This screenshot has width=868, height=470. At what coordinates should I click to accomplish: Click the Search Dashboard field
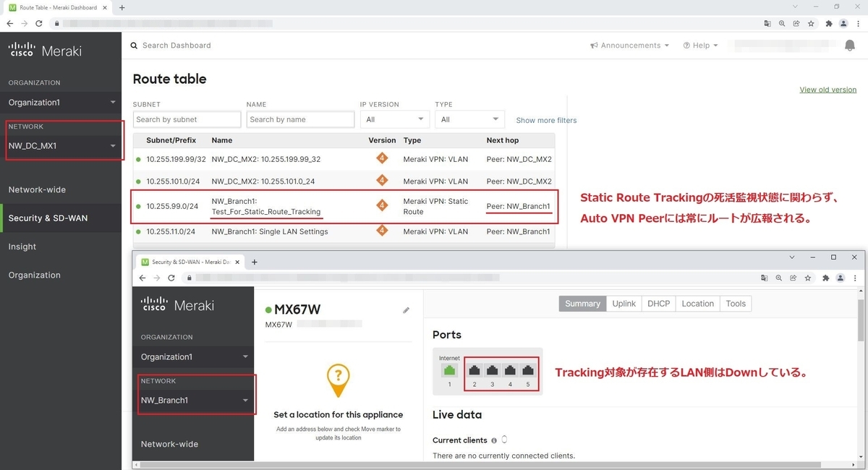point(176,46)
